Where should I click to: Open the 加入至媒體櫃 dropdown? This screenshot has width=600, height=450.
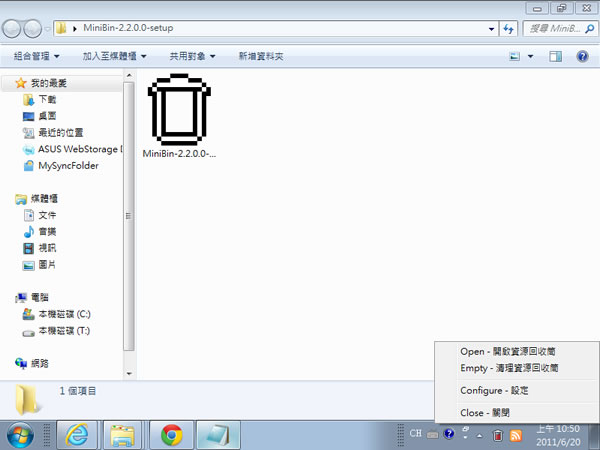(114, 56)
